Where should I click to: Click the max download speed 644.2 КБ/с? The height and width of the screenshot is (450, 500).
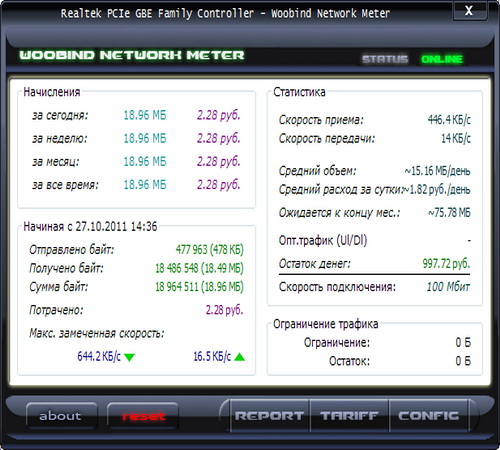[99, 356]
